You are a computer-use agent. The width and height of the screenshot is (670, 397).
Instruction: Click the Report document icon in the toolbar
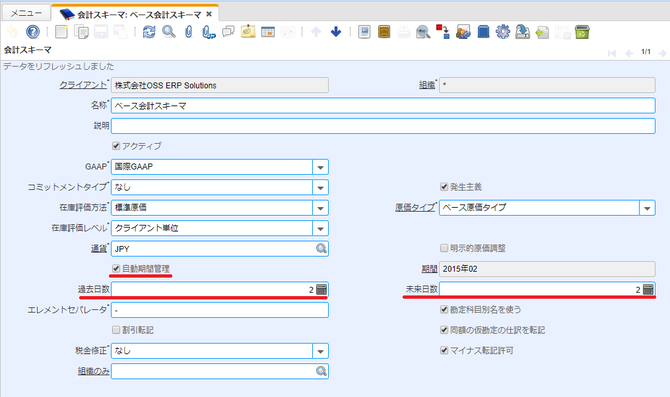(364, 32)
